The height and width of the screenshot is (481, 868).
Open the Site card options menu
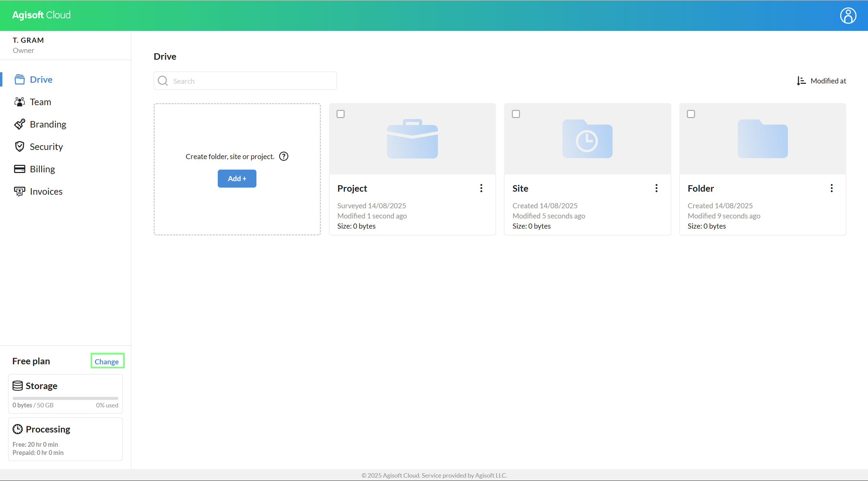pos(656,188)
